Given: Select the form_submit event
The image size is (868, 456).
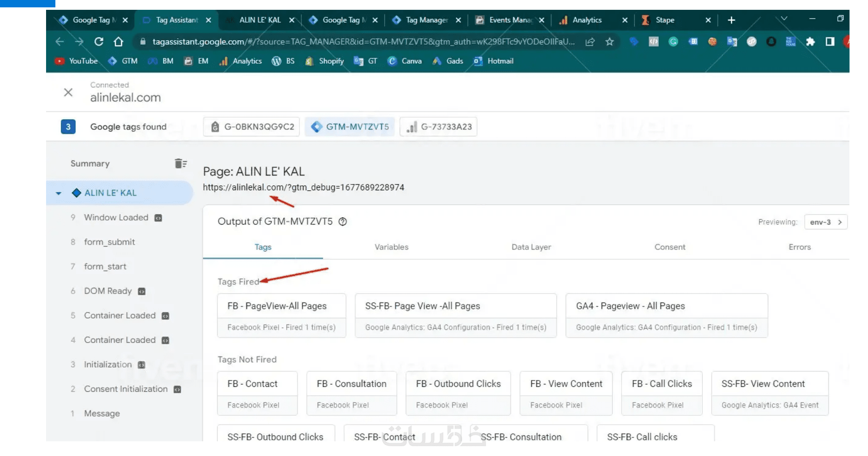Looking at the screenshot, I should coord(109,242).
